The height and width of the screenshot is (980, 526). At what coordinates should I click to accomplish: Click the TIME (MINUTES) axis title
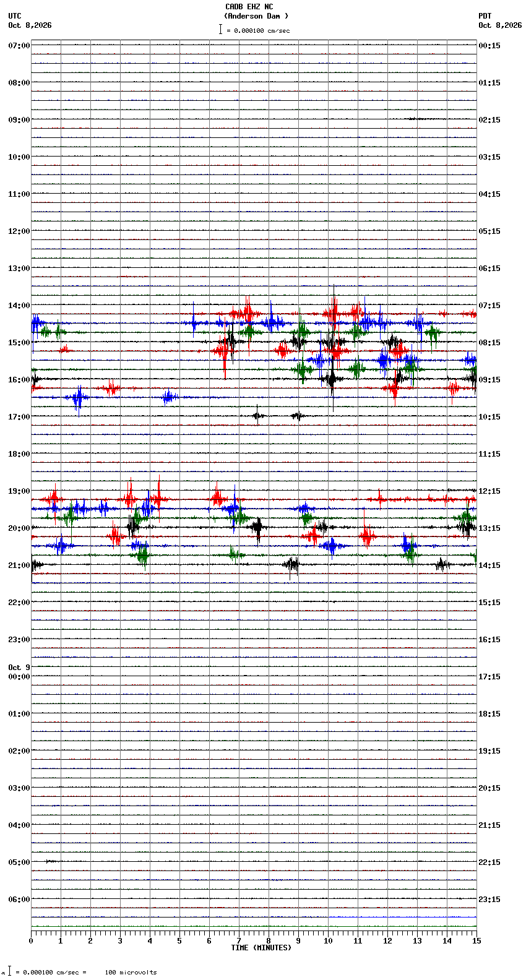[x=261, y=948]
